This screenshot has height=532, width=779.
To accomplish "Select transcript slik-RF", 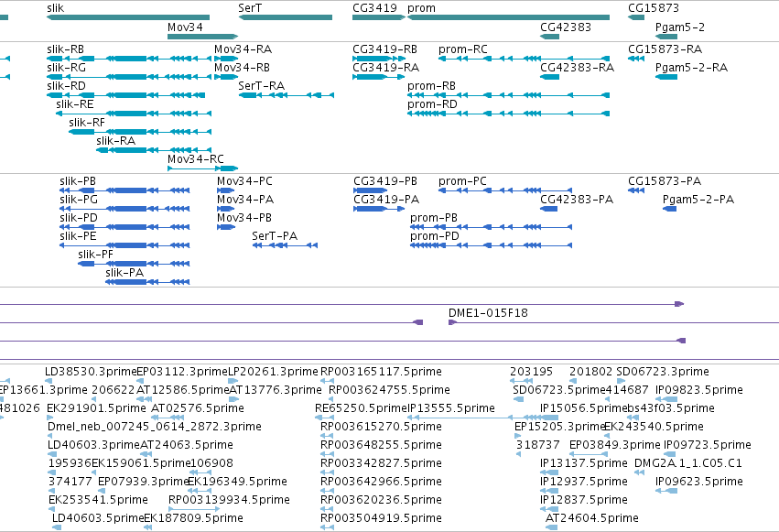I will coord(140,132).
